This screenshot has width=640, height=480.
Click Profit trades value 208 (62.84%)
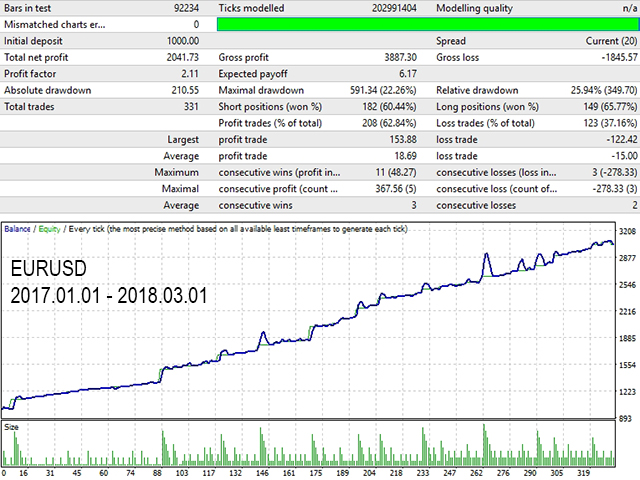[389, 123]
